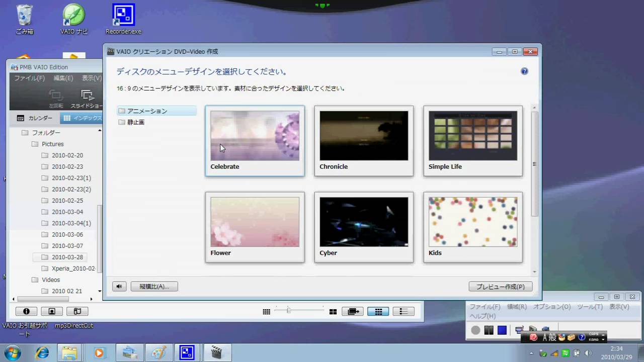The image size is (644, 362).
Task: Pick the Cyber menu design
Action: [364, 227]
